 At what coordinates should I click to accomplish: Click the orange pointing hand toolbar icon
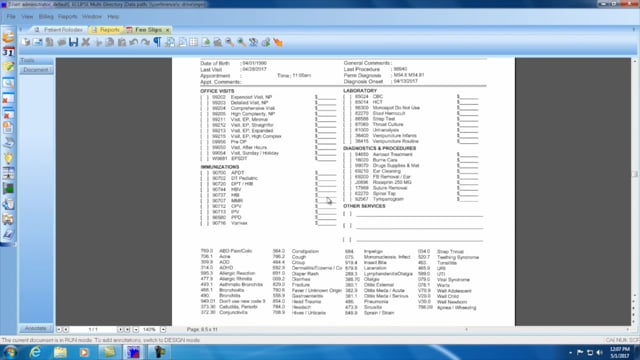tap(278, 42)
